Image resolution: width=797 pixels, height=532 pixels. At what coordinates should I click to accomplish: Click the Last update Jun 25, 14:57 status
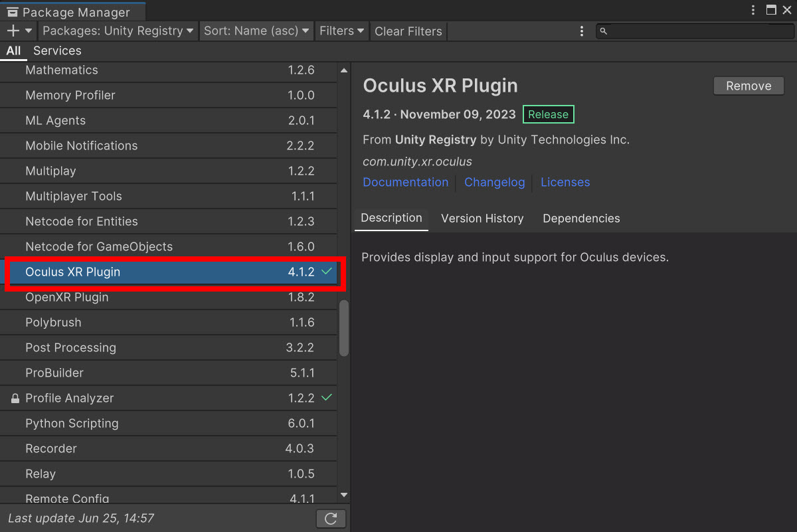pos(81,518)
